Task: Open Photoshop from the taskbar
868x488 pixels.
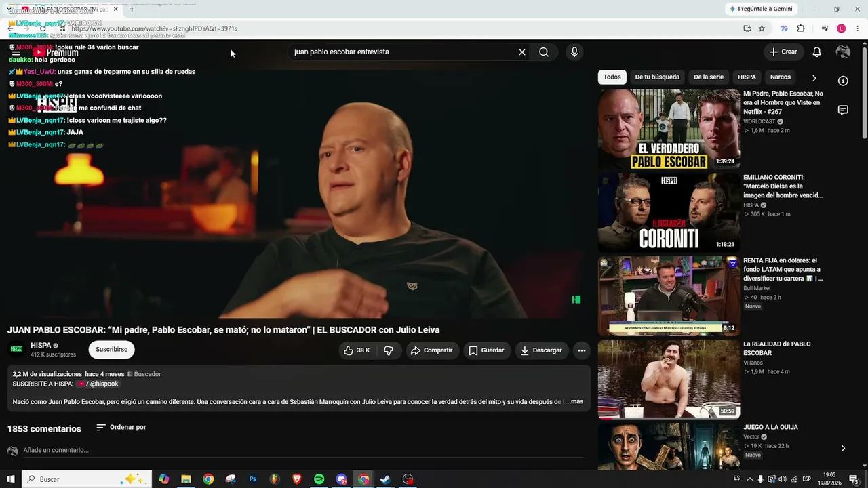Action: coord(253,479)
